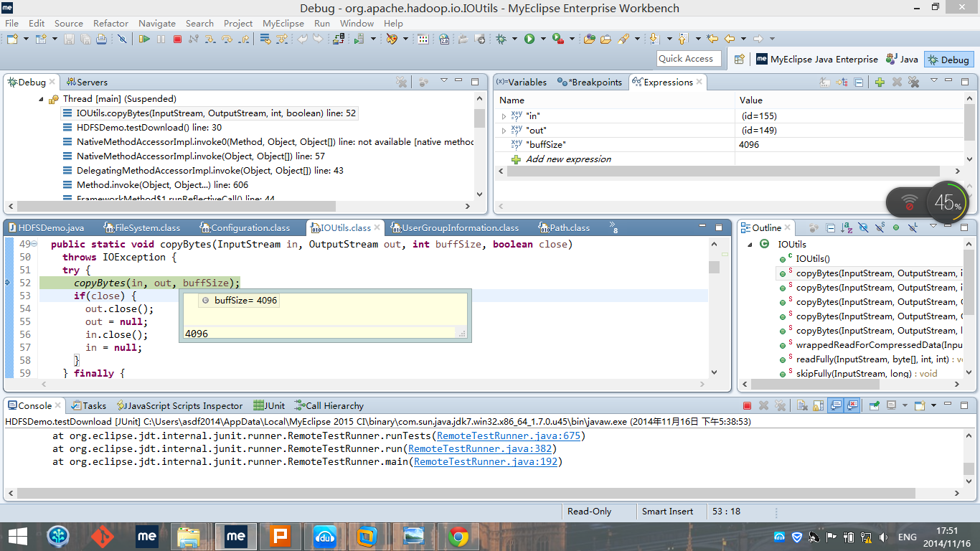
Task: Toggle Hide Fields in Outline toolbar
Action: (x=863, y=228)
